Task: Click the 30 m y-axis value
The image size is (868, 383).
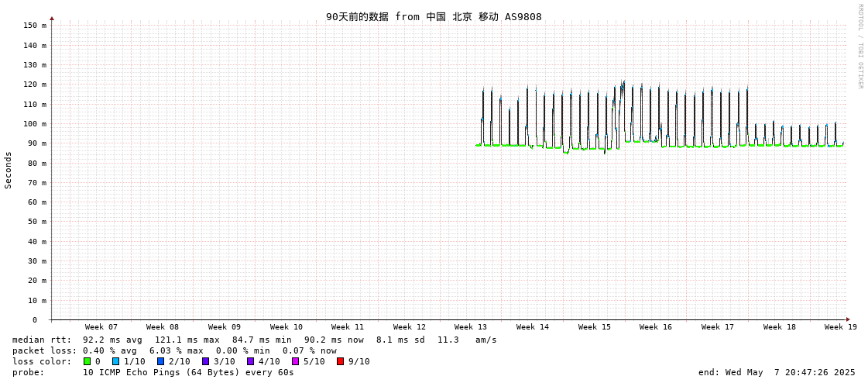Action: (38, 261)
